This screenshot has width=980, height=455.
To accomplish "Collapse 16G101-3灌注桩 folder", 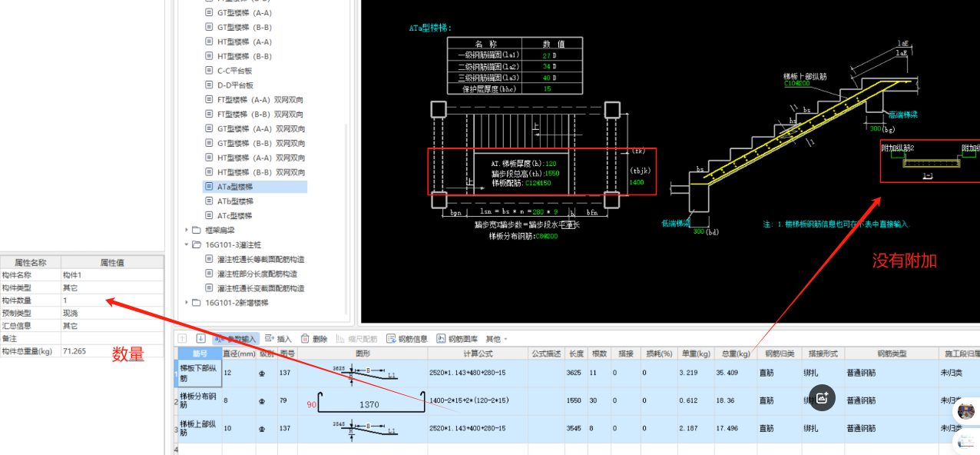I will point(187,244).
